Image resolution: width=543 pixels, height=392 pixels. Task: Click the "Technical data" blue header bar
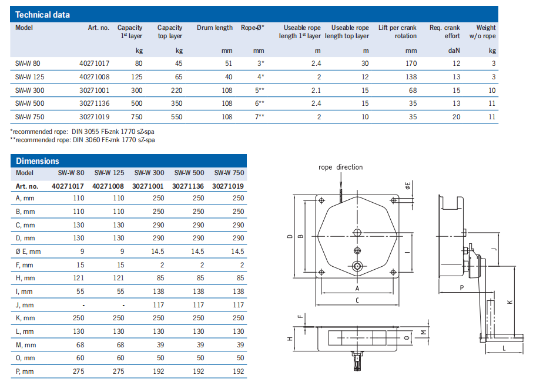pos(254,15)
